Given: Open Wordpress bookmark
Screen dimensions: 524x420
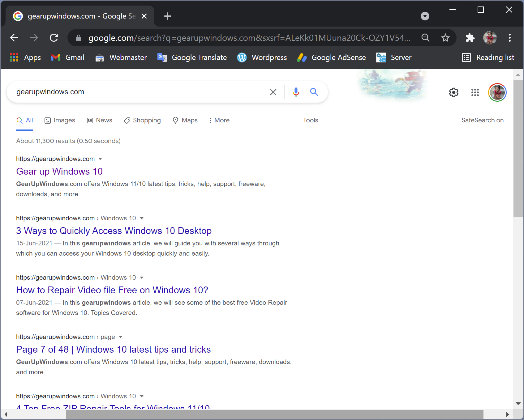Looking at the screenshot, I should (262, 57).
